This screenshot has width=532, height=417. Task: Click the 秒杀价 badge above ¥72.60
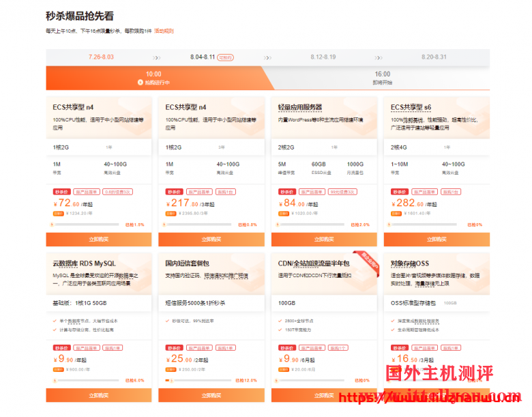point(62,192)
